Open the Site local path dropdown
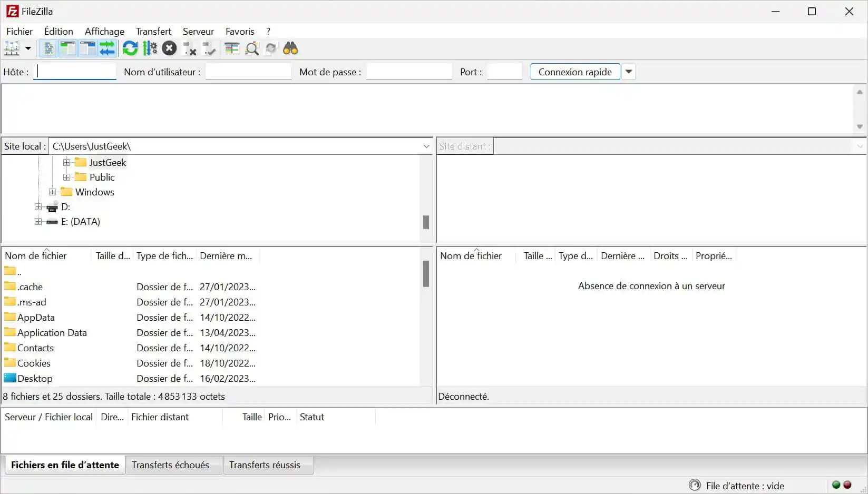The image size is (868, 494). pos(426,146)
